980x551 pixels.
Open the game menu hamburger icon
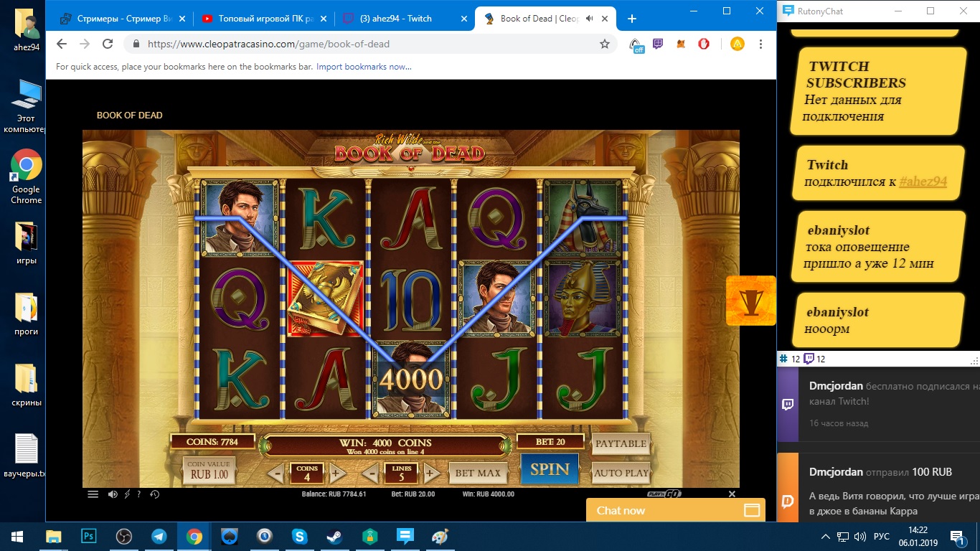click(x=93, y=494)
